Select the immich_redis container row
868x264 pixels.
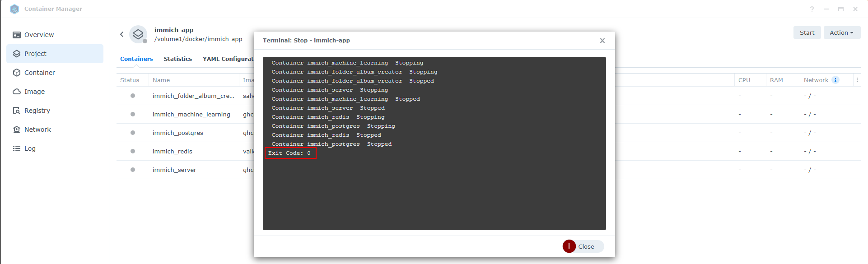(173, 152)
